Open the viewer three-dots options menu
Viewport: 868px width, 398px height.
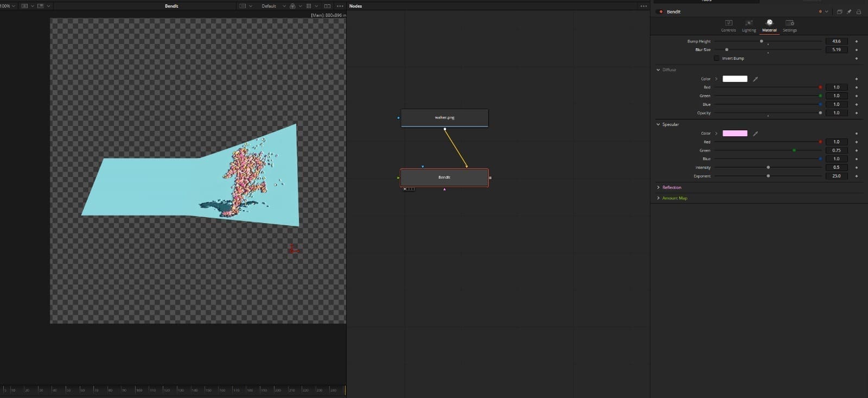coord(340,6)
